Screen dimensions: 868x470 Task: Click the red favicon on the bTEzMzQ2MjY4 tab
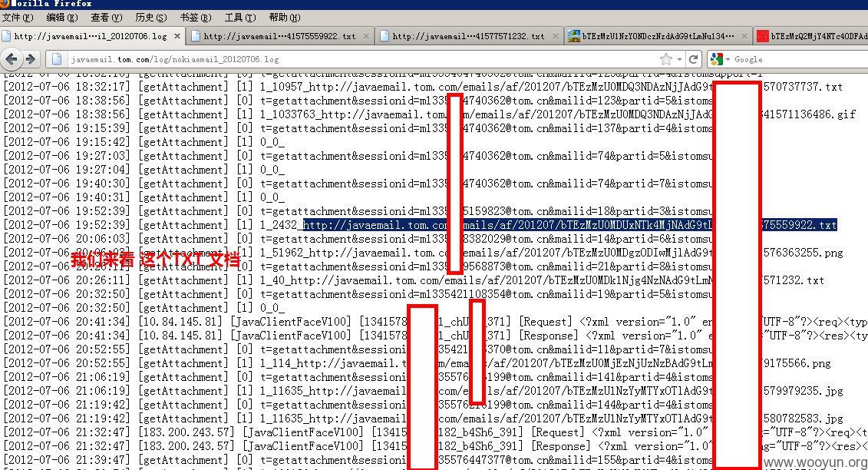click(x=763, y=36)
